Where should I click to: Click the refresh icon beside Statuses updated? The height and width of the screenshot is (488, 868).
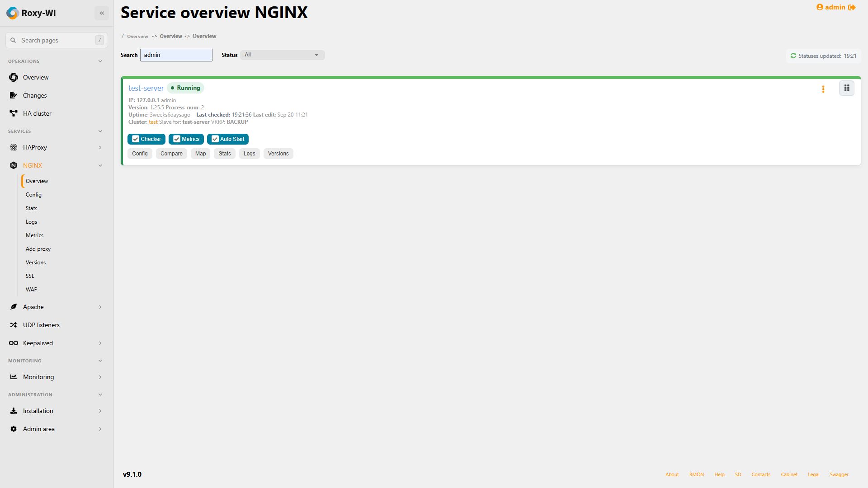[793, 56]
